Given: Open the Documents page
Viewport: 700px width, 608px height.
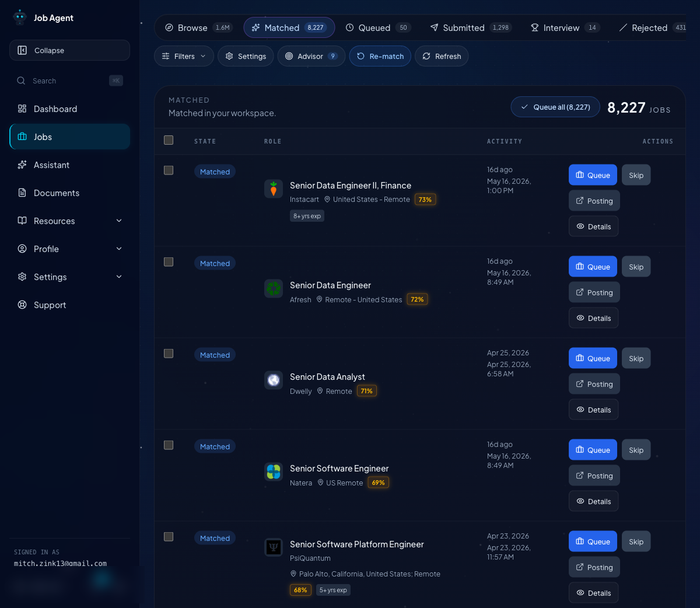Looking at the screenshot, I should point(69,193).
